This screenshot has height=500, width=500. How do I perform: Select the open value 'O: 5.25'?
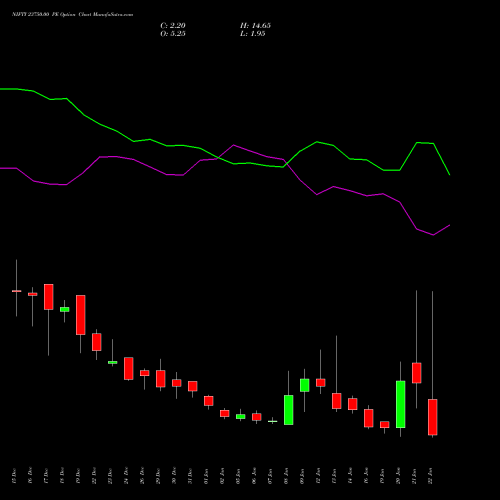(173, 34)
